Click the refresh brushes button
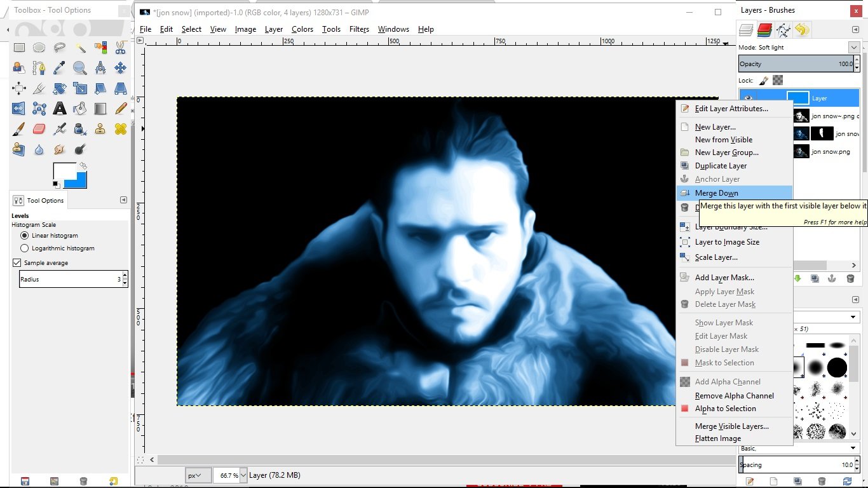The width and height of the screenshot is (868, 488). 846,482
